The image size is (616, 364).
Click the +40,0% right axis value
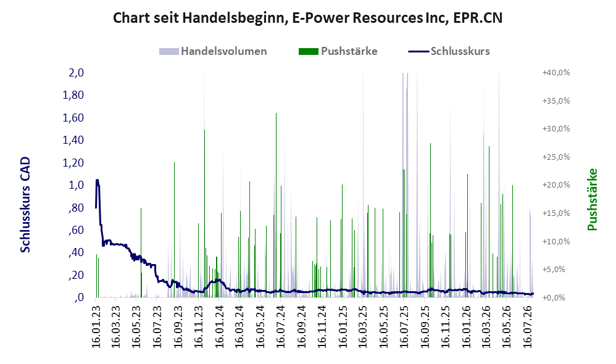(556, 73)
